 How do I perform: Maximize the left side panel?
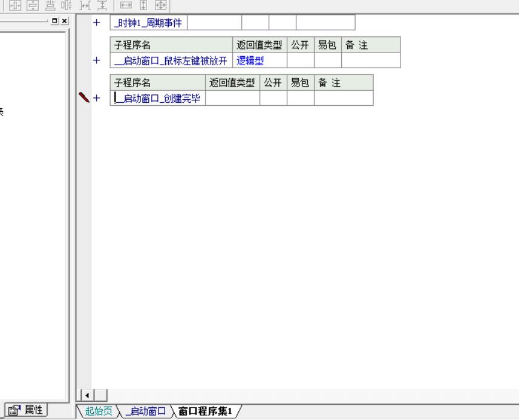tap(55, 21)
